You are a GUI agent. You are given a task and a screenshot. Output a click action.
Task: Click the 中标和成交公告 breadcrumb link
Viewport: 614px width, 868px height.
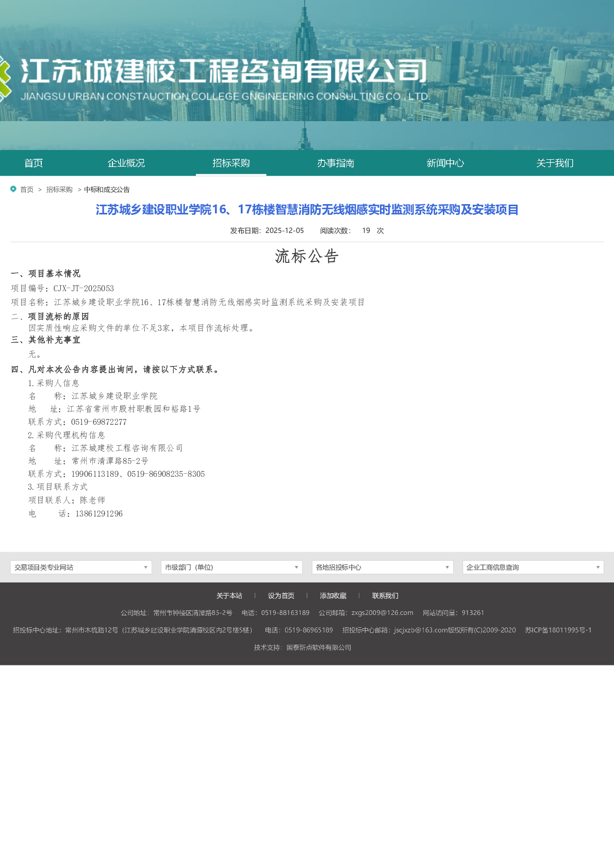click(107, 190)
